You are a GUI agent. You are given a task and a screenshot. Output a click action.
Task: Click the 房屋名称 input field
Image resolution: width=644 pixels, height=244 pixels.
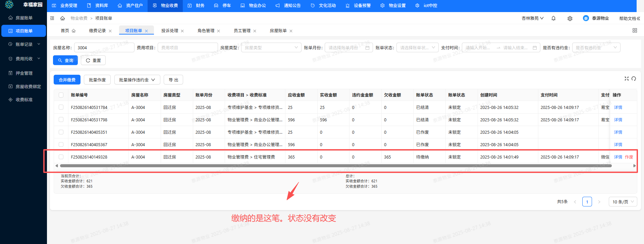104,48
